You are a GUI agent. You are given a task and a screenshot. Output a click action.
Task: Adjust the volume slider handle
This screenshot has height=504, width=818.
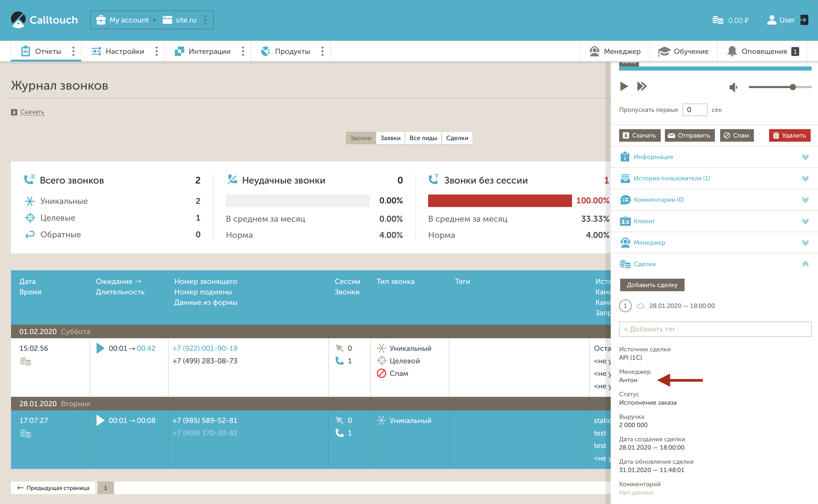pos(793,87)
